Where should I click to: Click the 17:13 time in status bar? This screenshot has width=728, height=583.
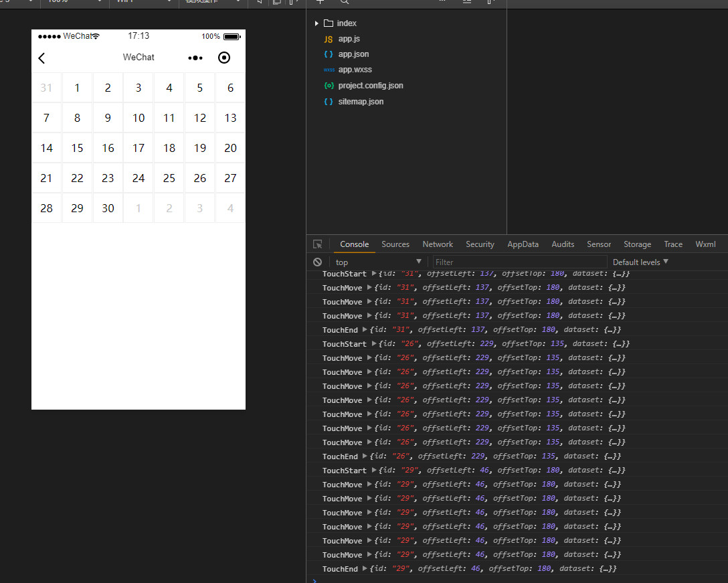(139, 35)
